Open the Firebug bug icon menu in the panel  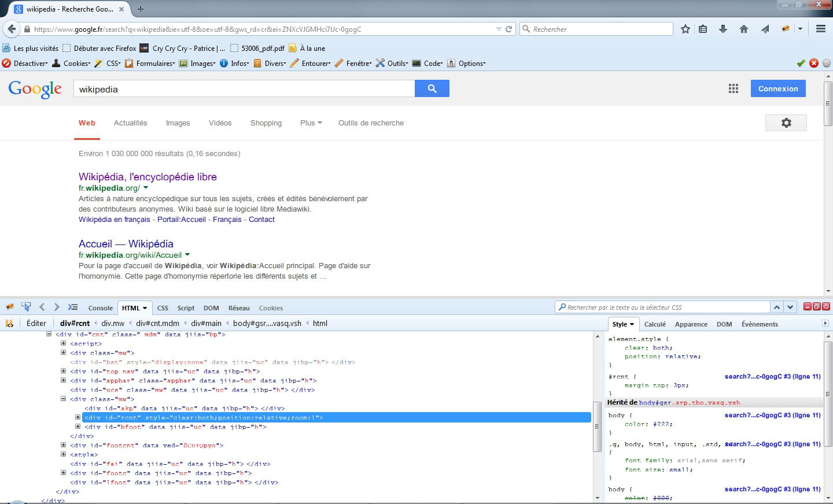[x=10, y=307]
